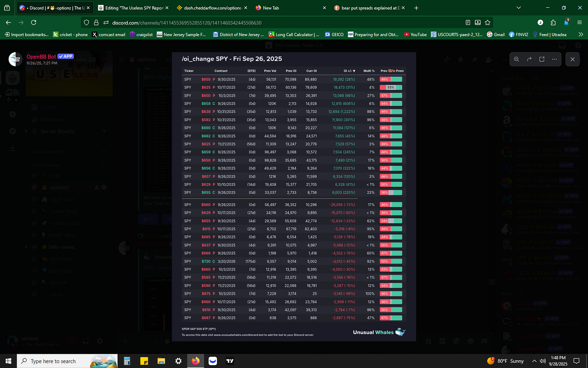Image resolution: width=588 pixels, height=368 pixels.
Task: Open the FINVIZ bookmark
Action: 519,34
